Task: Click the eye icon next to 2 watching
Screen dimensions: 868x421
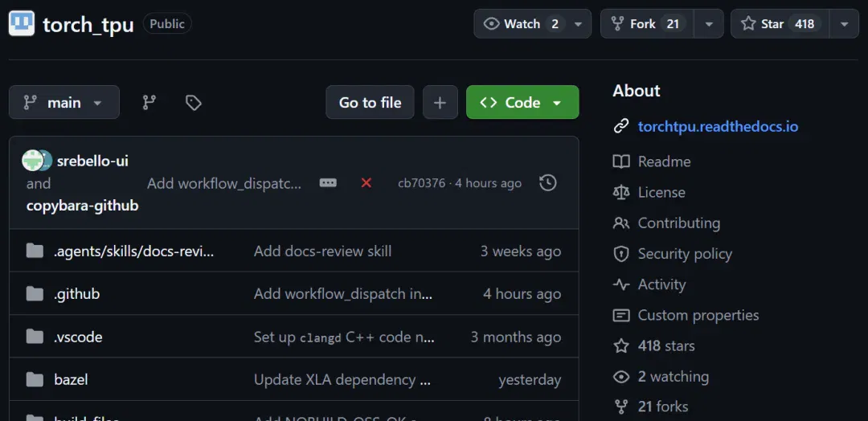Action: 621,377
